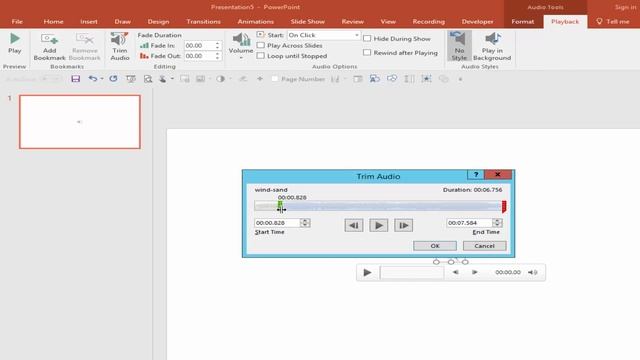Switch to the Format tab under Audio Tools
Screen dimensions: 640x360
pos(522,22)
